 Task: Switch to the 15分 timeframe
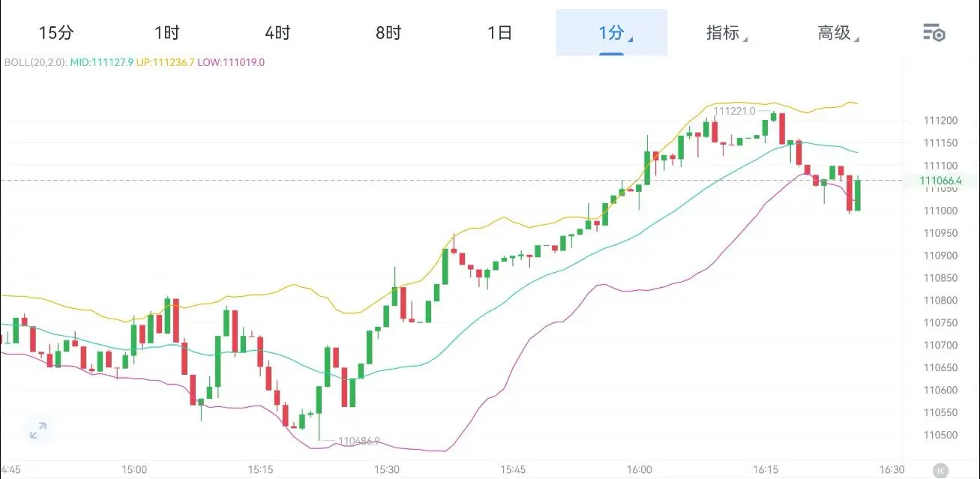point(55,33)
